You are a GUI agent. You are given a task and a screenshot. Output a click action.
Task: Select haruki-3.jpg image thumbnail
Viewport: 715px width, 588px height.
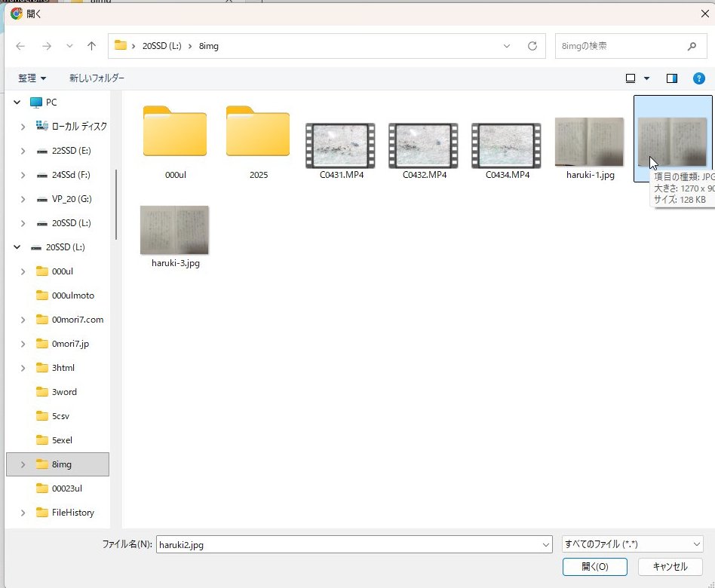tap(175, 230)
